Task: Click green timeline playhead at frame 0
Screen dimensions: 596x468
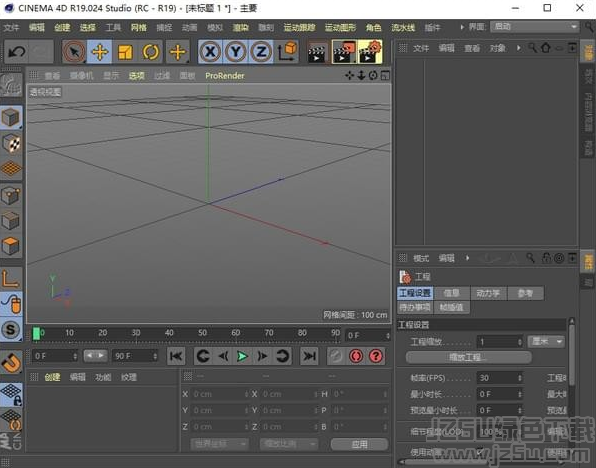Action: click(x=36, y=333)
